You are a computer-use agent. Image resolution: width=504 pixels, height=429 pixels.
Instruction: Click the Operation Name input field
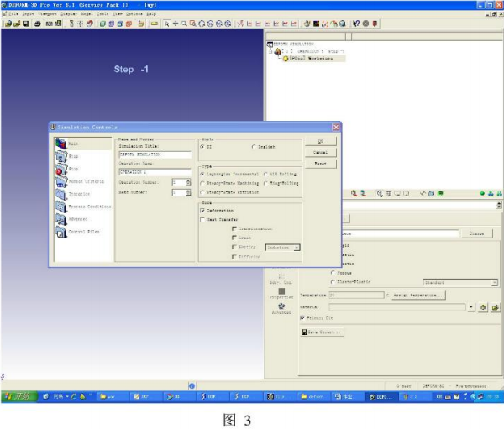(x=155, y=172)
